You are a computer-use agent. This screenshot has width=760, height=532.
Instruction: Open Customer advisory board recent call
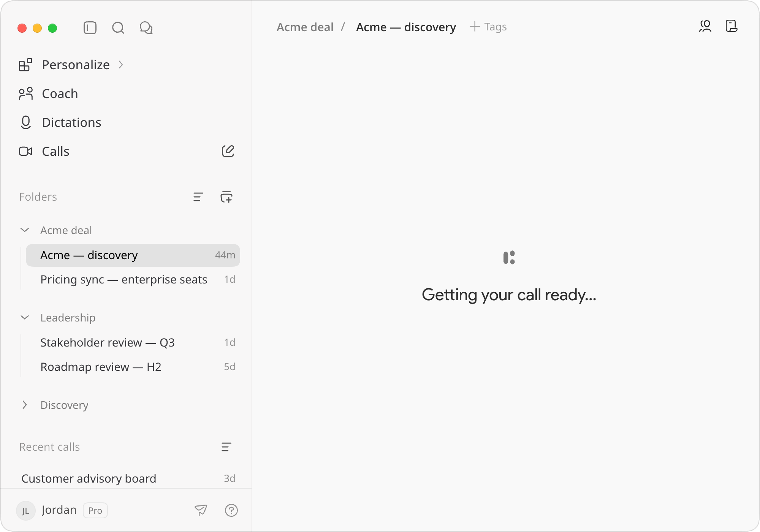tap(128, 478)
